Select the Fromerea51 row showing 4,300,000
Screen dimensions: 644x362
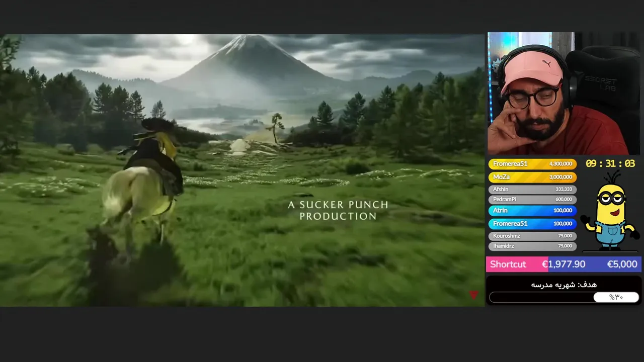coord(532,164)
